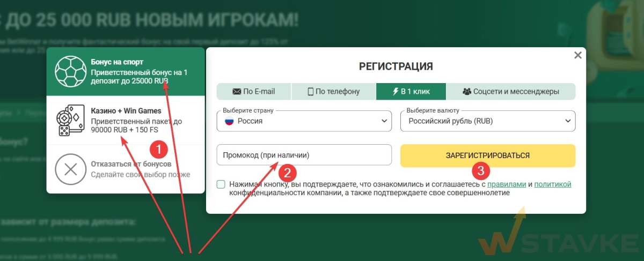Click the phone icon on telephone tab
The width and height of the screenshot is (644, 261).
coord(310,92)
